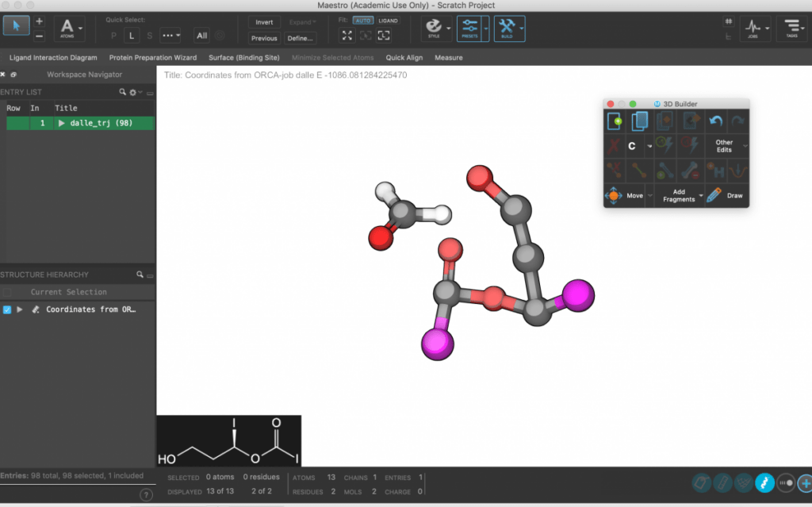
Task: Toggle Quick Select L for ligands
Action: click(x=132, y=35)
